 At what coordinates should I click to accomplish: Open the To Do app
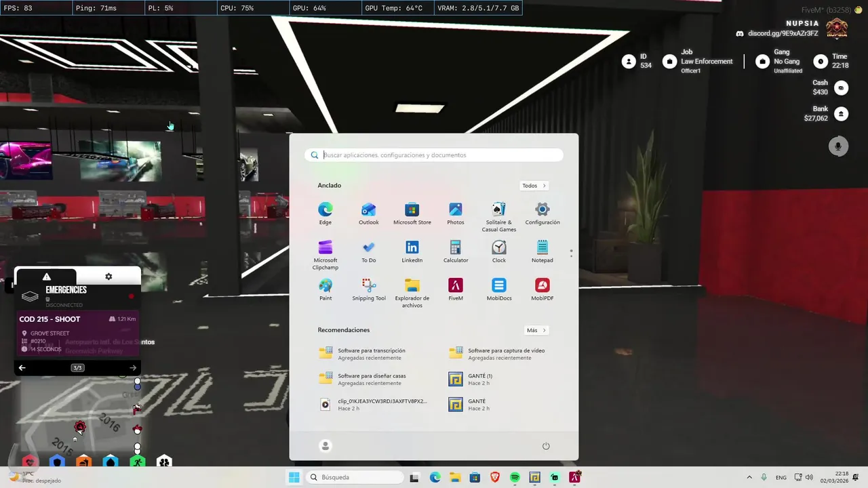369,251
